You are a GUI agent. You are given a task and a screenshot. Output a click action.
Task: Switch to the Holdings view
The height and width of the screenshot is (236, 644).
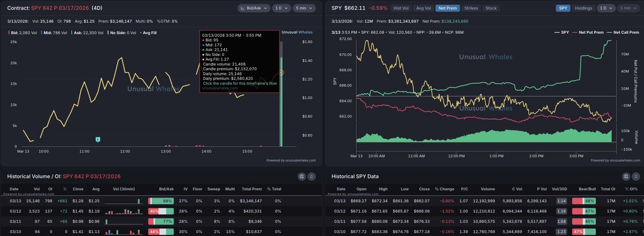point(583,8)
